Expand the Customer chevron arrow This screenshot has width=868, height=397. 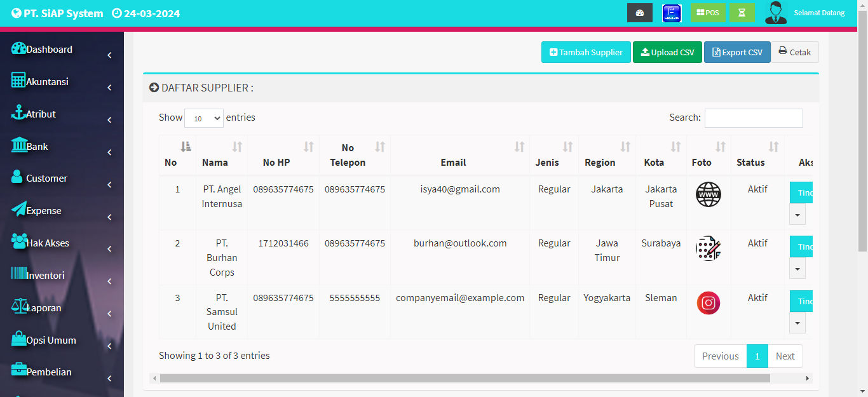(x=109, y=185)
